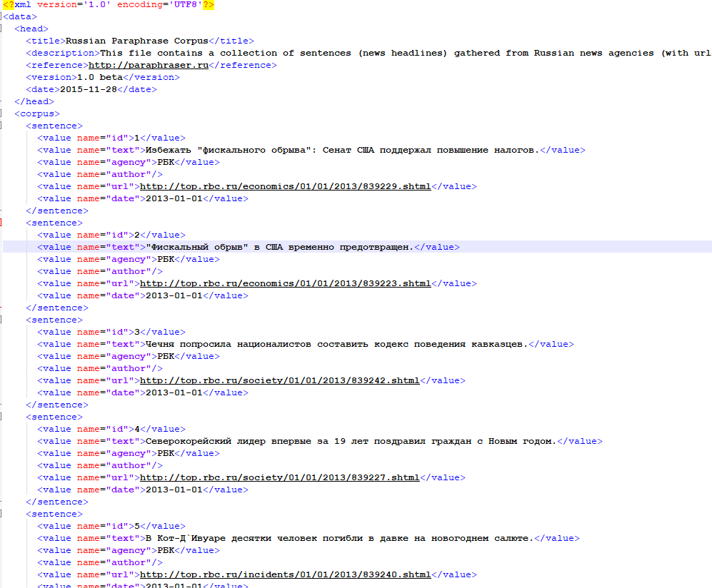Viewport: 712px width, 588px height.
Task: Click the title 'Russian Paraphrase Corpus'
Action: (136, 41)
